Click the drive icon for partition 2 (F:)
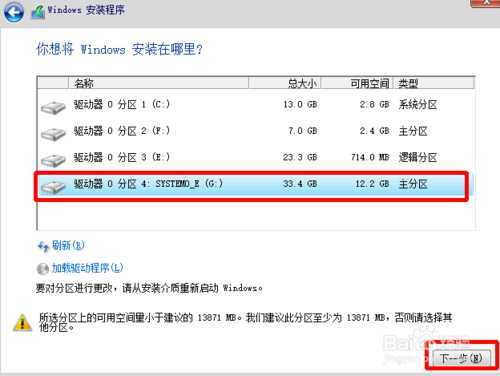Viewport: 500px width, 376px height. click(x=53, y=134)
